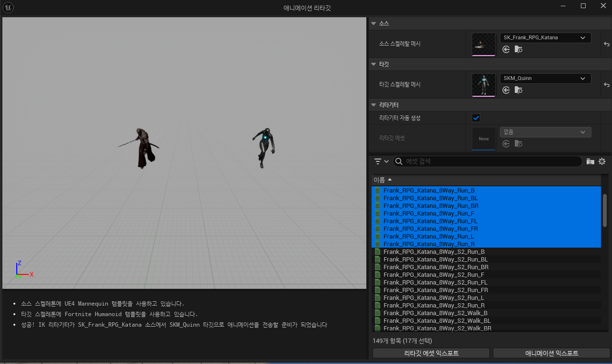Use selected asset for target skeletal mesh
The image size is (612, 364).
(x=506, y=90)
